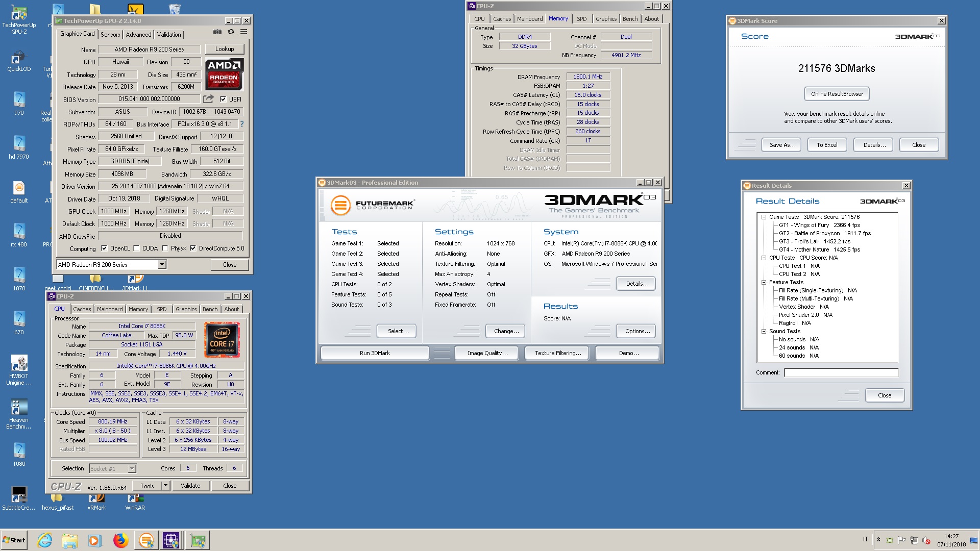
Task: Open the VRMark desktop icon
Action: coord(96,503)
